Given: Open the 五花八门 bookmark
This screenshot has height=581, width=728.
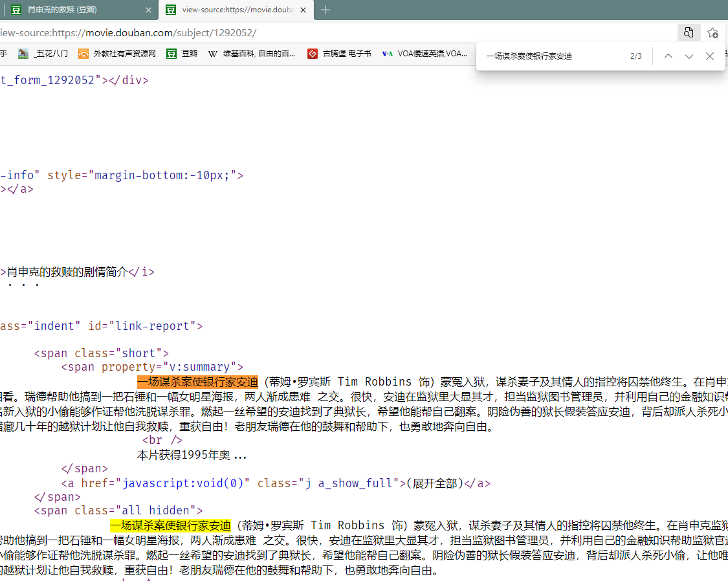Looking at the screenshot, I should pos(43,54).
